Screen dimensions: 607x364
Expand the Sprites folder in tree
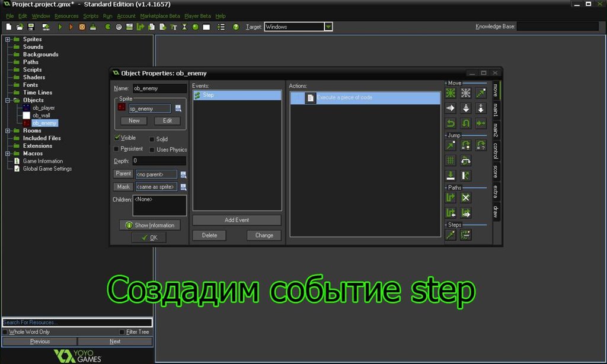8,40
